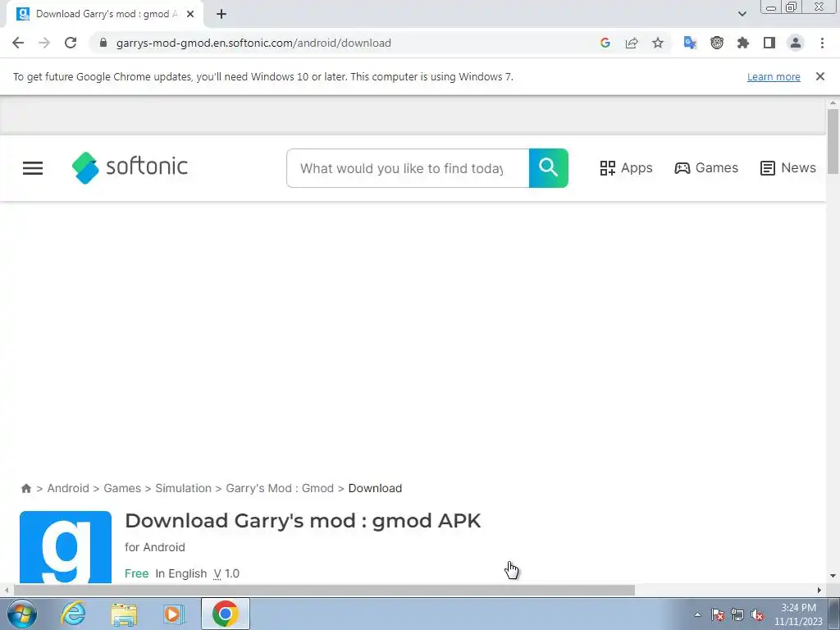Click the Tampermonkey-style face extension icon
Image resolution: width=840 pixels, height=630 pixels.
click(x=717, y=43)
